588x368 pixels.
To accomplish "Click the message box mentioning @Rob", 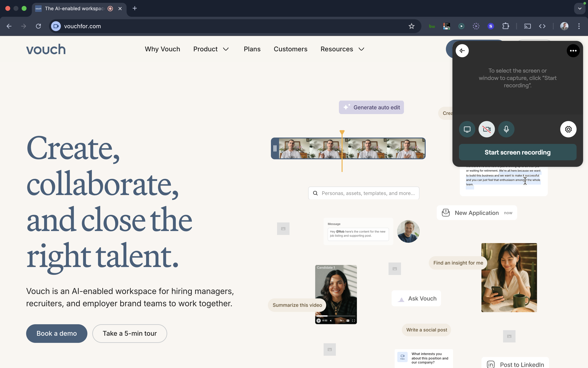I will click(x=358, y=234).
